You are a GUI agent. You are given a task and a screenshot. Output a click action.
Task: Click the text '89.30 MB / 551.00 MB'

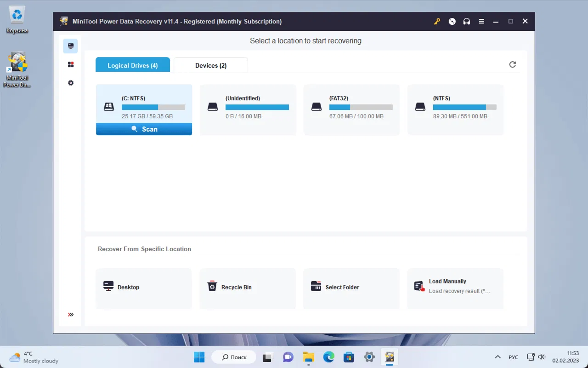click(460, 116)
